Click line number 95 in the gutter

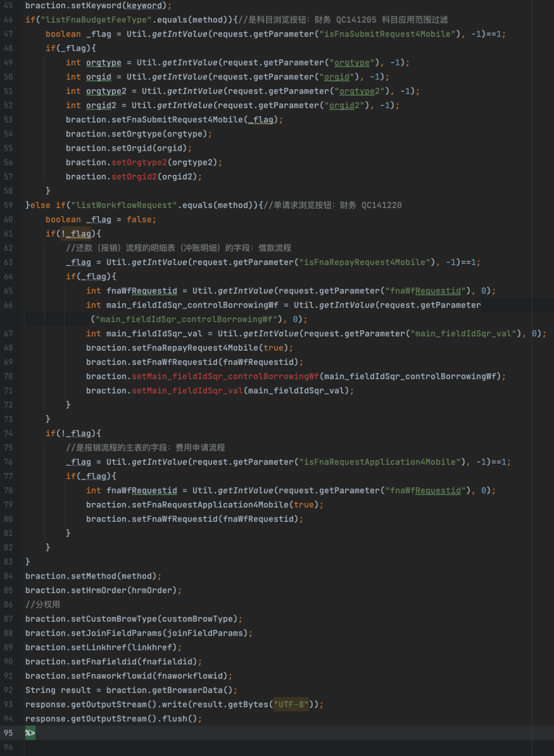[x=8, y=733]
